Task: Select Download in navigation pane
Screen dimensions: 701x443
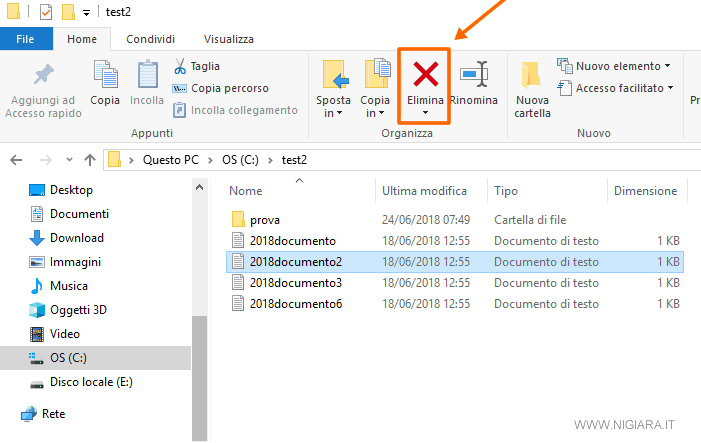Action: coord(77,238)
